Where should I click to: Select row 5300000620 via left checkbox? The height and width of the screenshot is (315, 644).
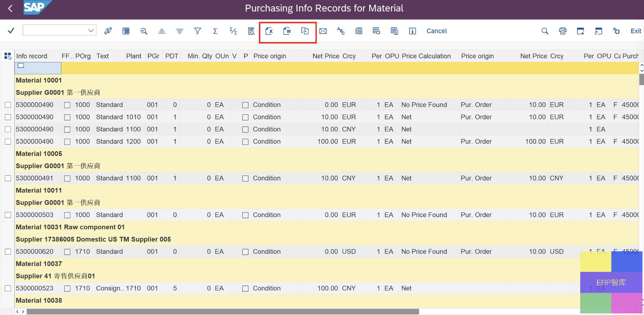click(8, 252)
